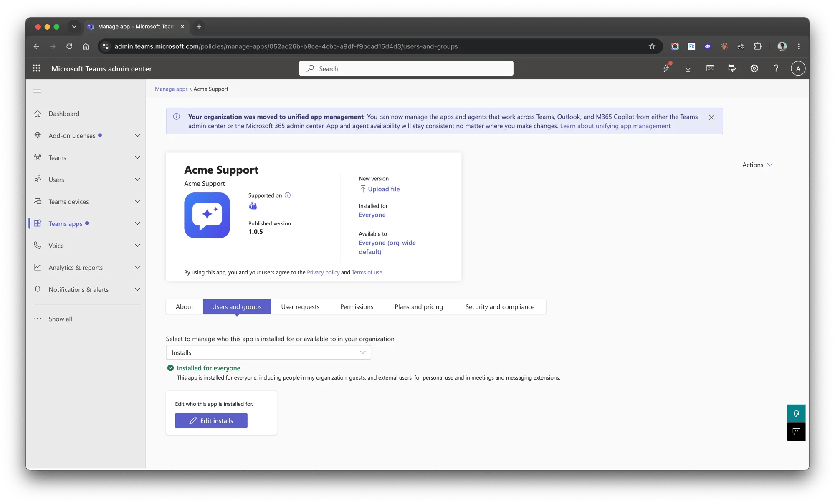The height and width of the screenshot is (504, 835).
Task: Open the Permissions tab
Action: pos(357,307)
